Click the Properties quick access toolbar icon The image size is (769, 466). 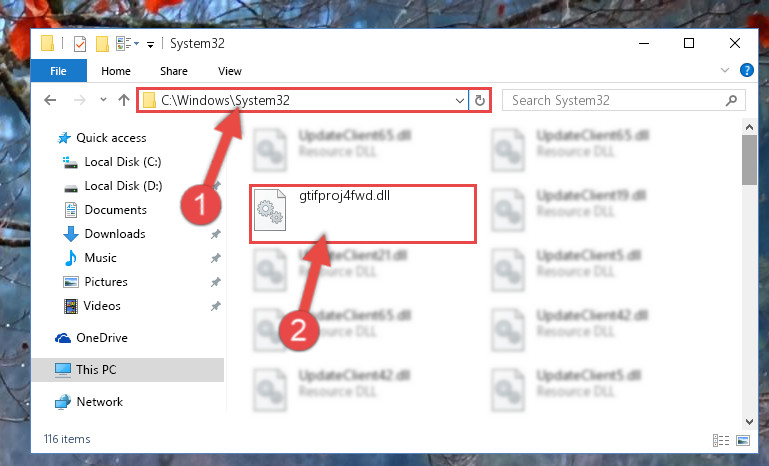(79, 44)
